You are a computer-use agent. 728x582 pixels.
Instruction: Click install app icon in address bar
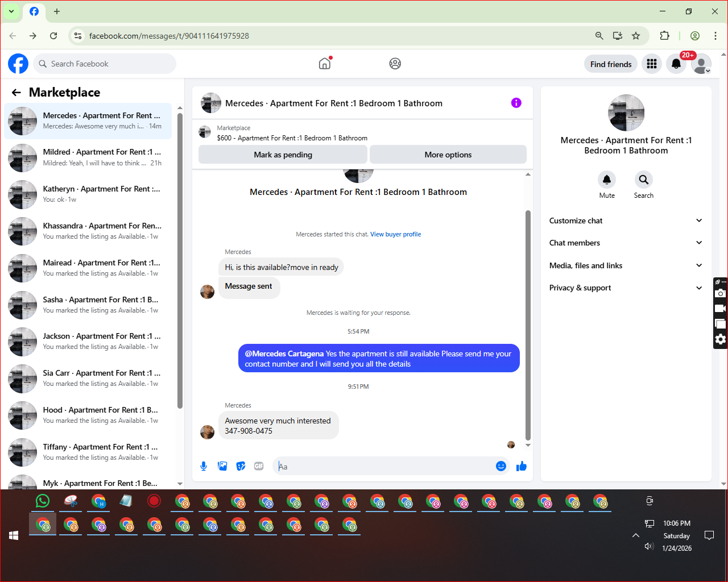click(617, 36)
